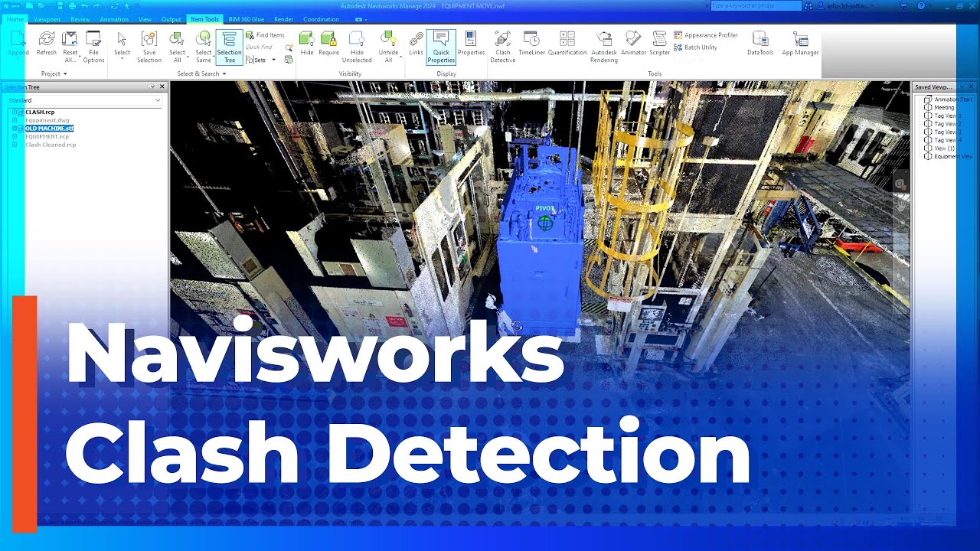Expand the EQUIPMENT.rcp tree node
980x551 pixels.
[x=14, y=136]
